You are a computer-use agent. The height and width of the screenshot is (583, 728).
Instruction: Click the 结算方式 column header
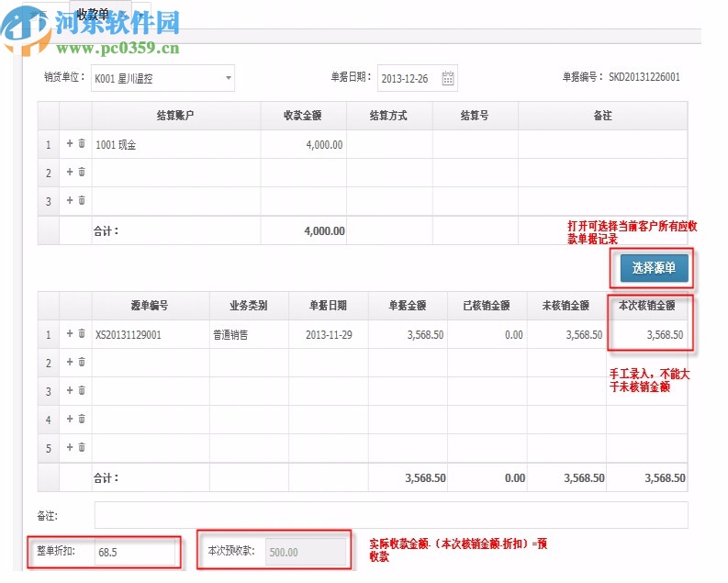point(389,116)
